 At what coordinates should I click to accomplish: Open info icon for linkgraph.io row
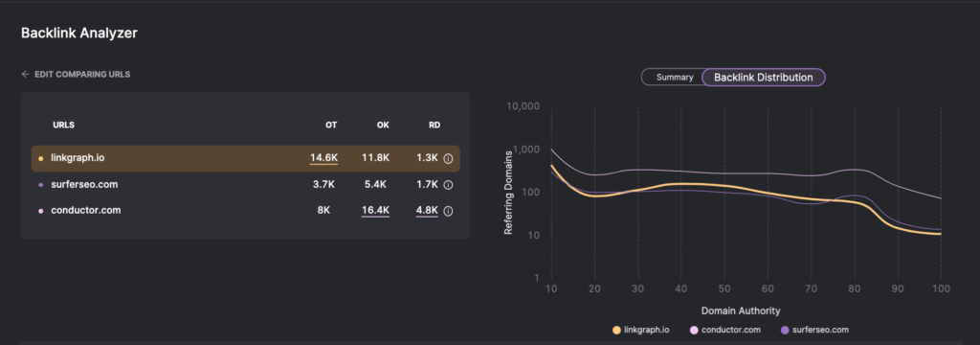tap(448, 159)
